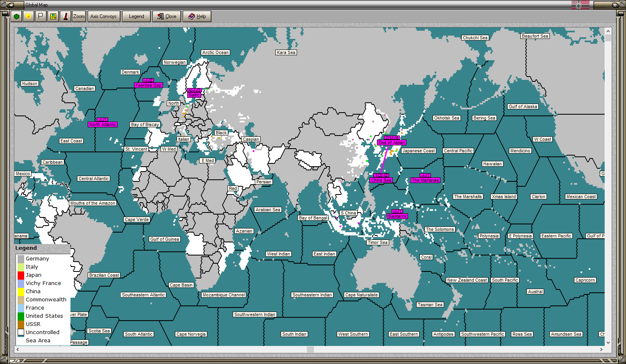Click the vertical scrollbar up arrow
This screenshot has height=364, width=626.
(x=608, y=31)
